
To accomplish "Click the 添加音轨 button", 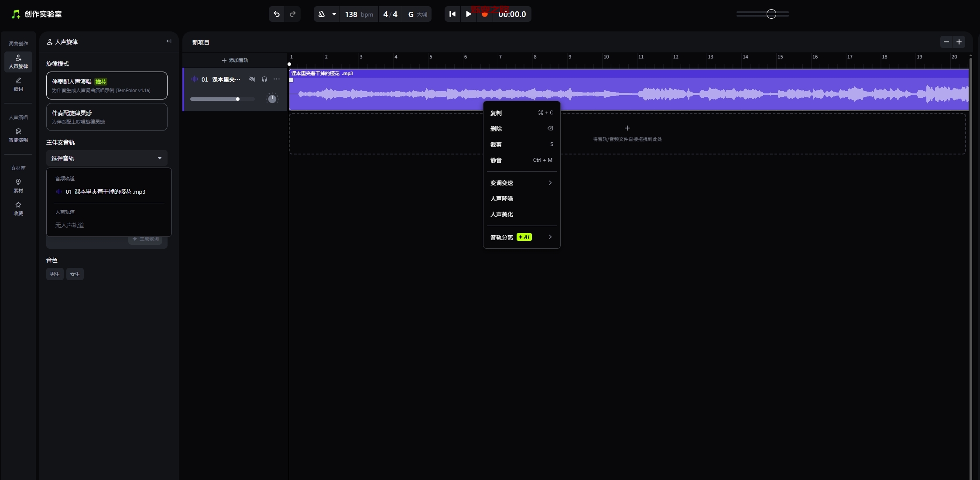I will (x=235, y=60).
